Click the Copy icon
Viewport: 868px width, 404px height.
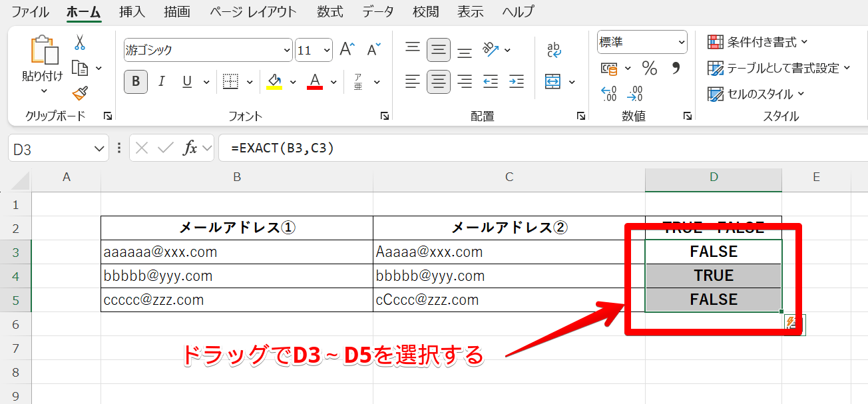[80, 68]
